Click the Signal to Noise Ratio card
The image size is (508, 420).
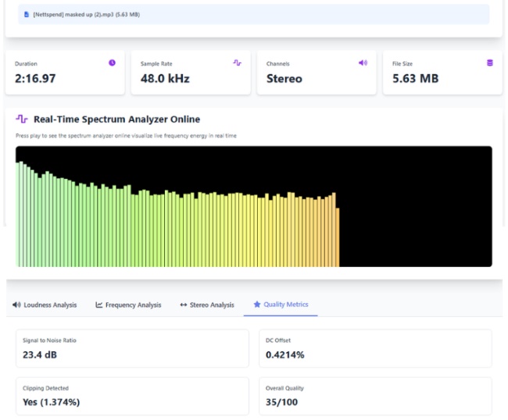tap(132, 348)
